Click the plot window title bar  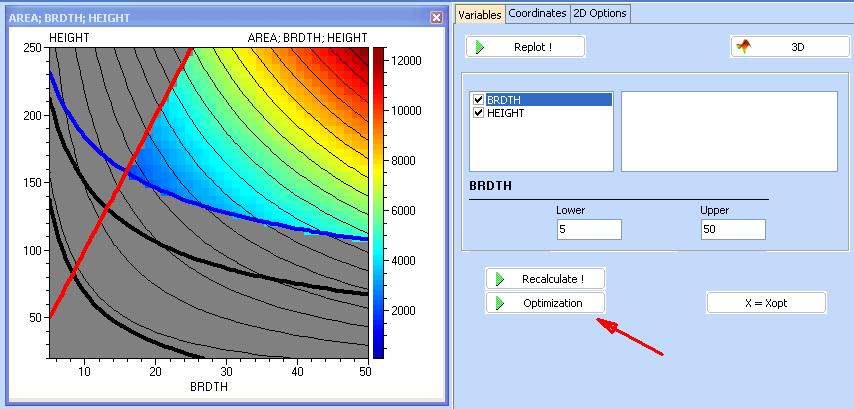[200, 18]
